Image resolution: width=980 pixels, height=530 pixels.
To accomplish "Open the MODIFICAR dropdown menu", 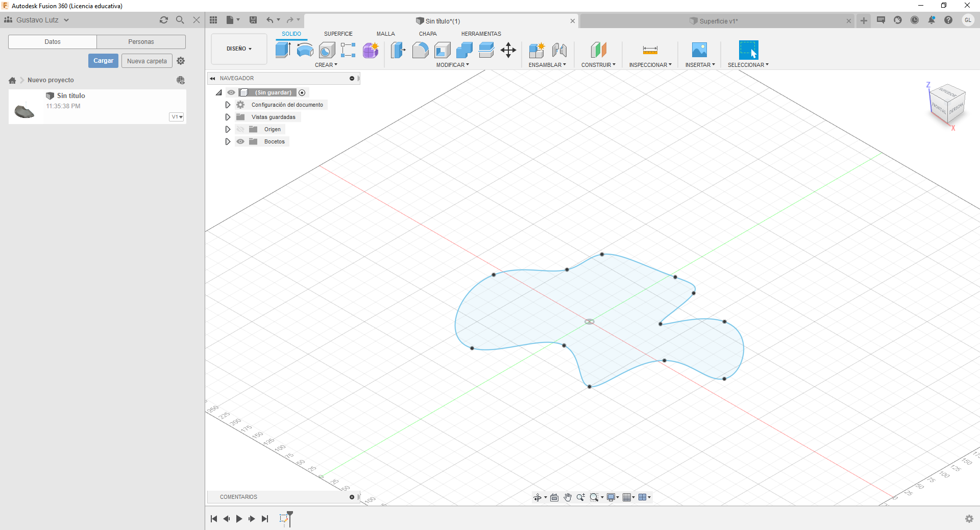I will coord(452,65).
